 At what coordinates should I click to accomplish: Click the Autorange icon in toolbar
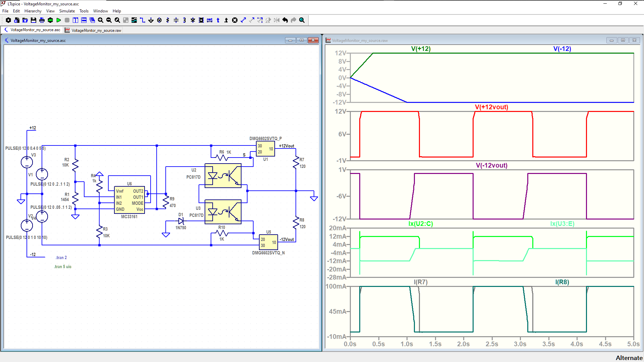click(126, 20)
